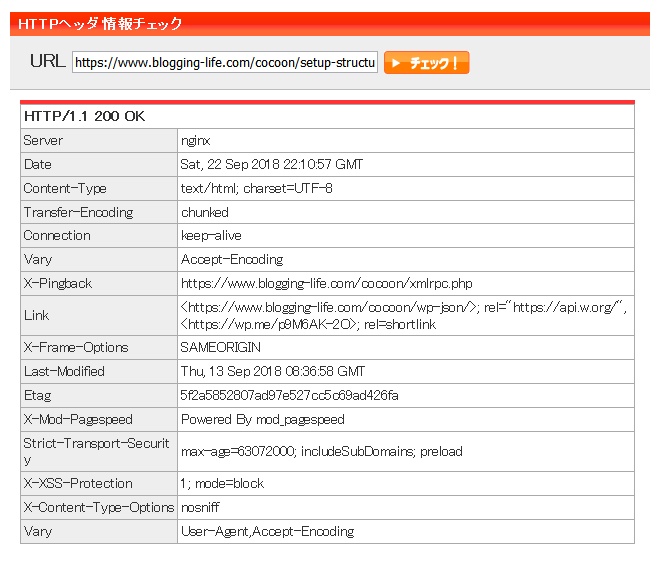The width and height of the screenshot is (658, 570).
Task: Click the Link header name cell
Action: coord(99,316)
